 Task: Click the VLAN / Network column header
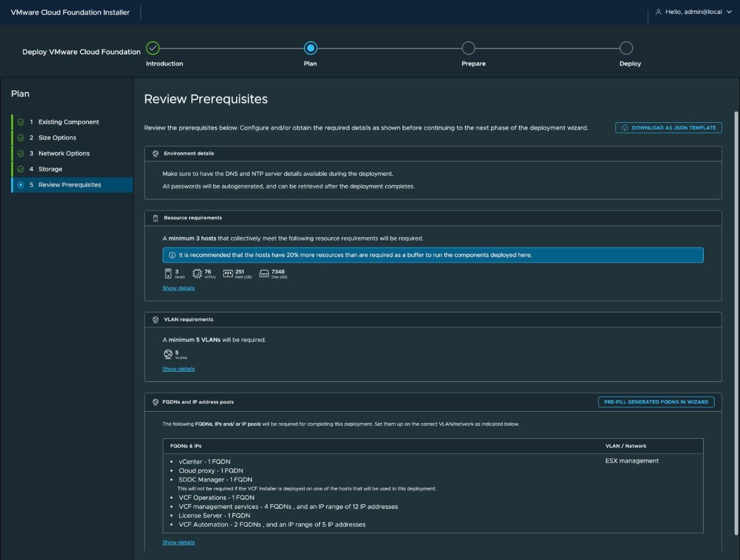click(626, 446)
